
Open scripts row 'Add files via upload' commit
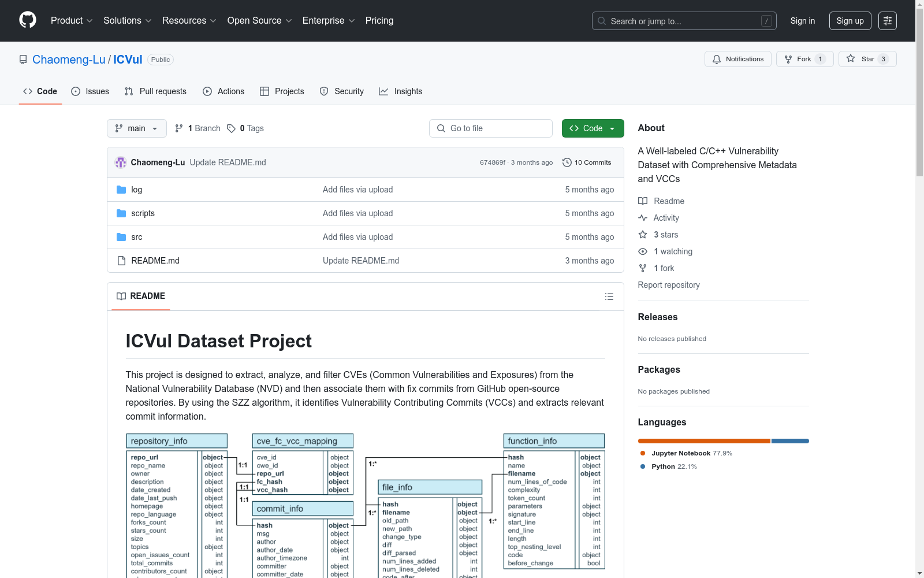(x=357, y=213)
